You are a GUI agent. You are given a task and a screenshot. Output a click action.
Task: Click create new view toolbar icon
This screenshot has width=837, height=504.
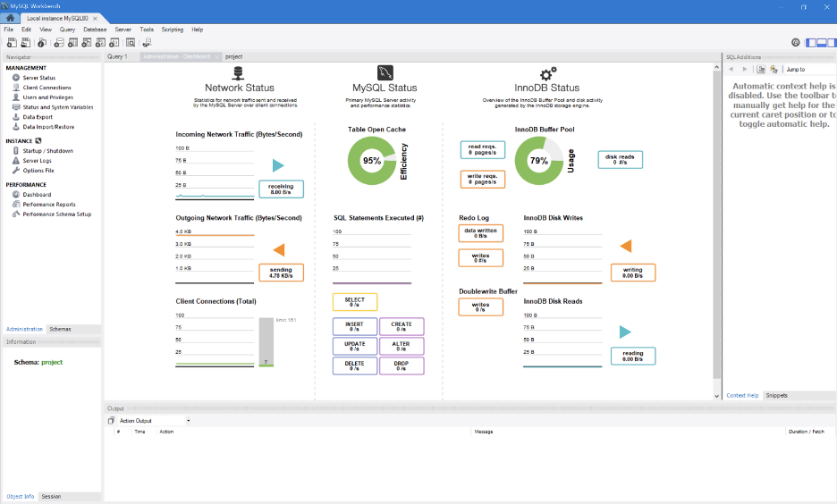tap(87, 43)
